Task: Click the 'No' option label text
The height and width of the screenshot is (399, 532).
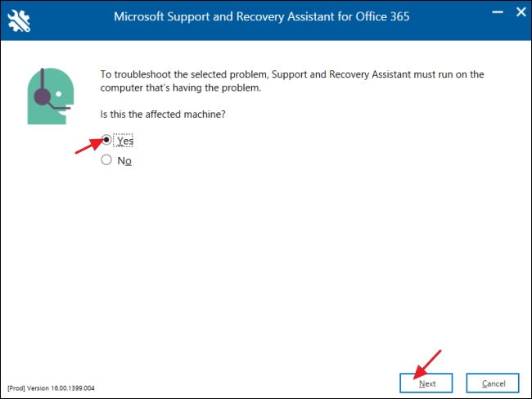Action: point(124,161)
